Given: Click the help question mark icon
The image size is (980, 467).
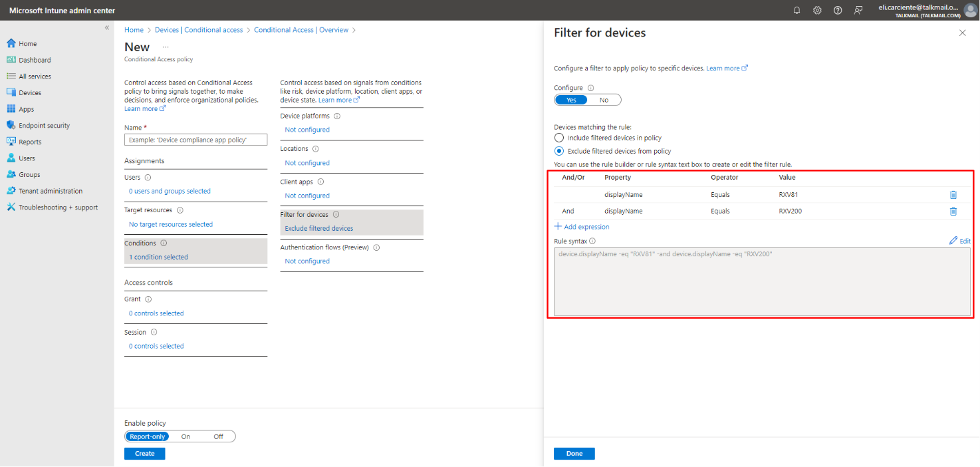Looking at the screenshot, I should 838,10.
